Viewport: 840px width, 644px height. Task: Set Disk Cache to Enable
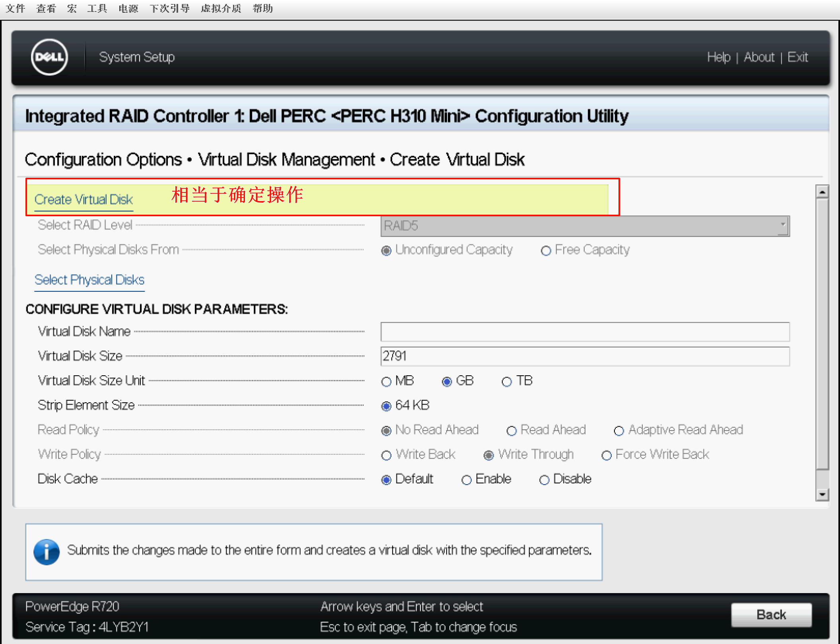(x=467, y=480)
